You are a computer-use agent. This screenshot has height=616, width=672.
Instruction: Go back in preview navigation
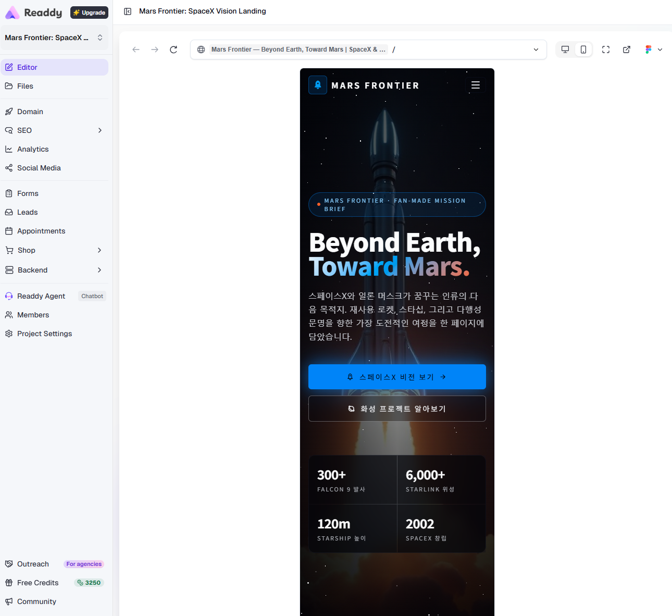point(136,50)
